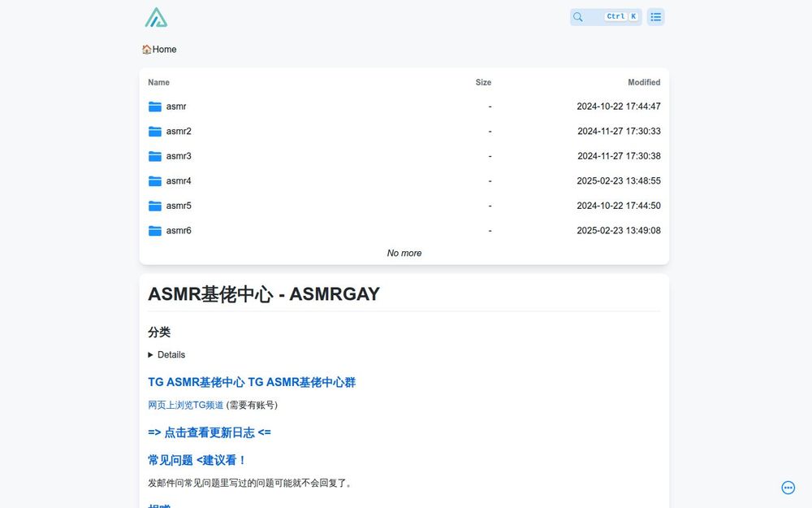The height and width of the screenshot is (508, 812).
Task: Click modified date 2024-11-27 17:30:33
Action: point(619,131)
